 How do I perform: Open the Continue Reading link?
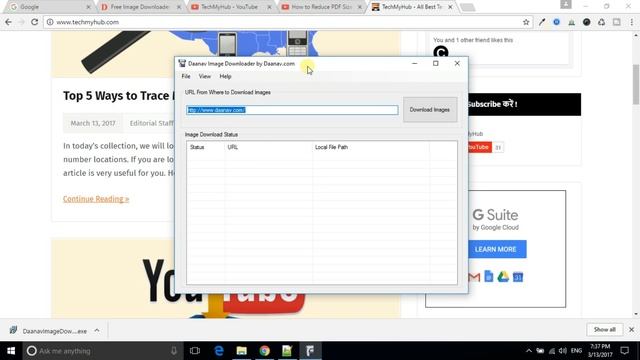96,199
